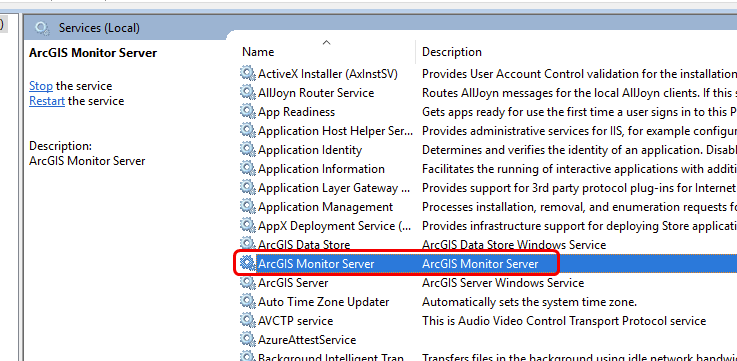
Task: Select the AzureAttestService gear icon
Action: click(247, 339)
